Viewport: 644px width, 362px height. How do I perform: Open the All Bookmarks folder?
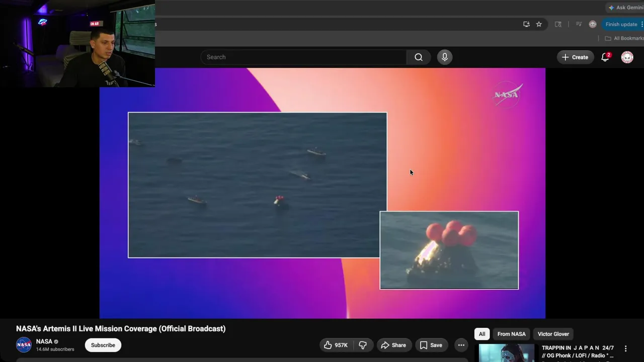tap(624, 38)
